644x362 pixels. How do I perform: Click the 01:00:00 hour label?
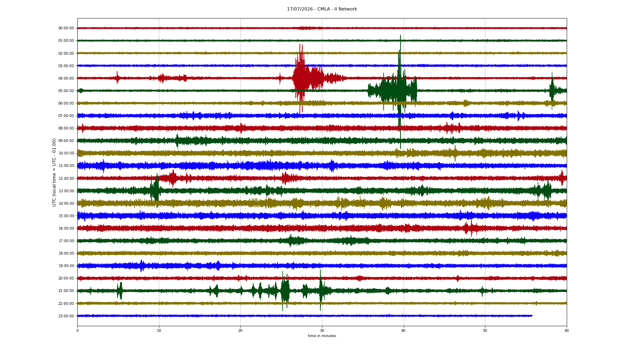pyautogui.click(x=66, y=41)
